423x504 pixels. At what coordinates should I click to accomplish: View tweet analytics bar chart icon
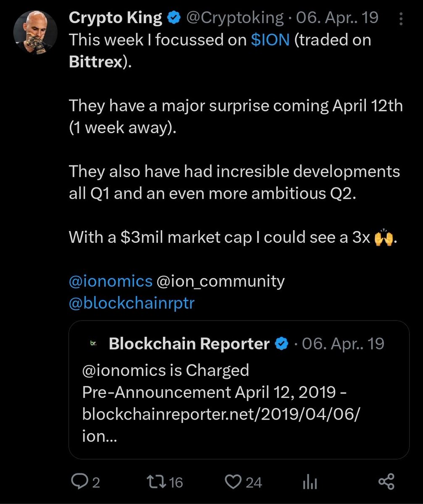pos(310,482)
